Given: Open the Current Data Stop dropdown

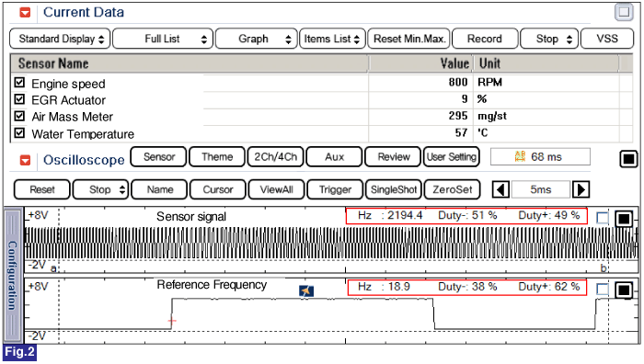Looking at the screenshot, I should (549, 39).
